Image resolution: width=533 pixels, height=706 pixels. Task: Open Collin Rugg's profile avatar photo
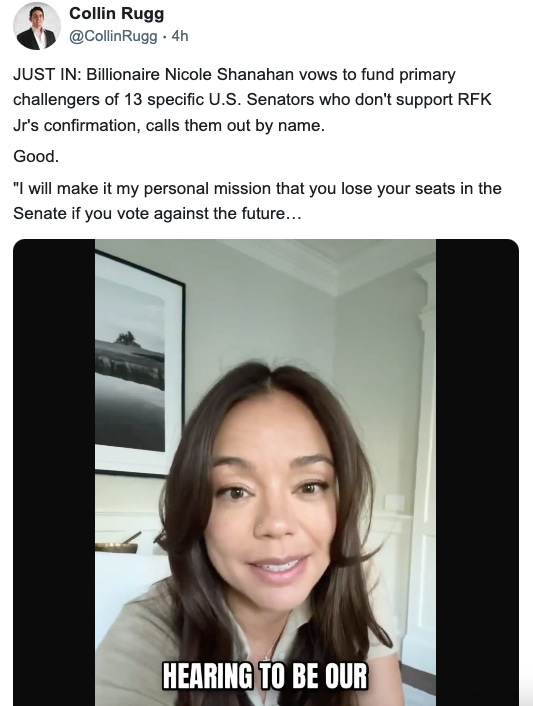pos(36,26)
